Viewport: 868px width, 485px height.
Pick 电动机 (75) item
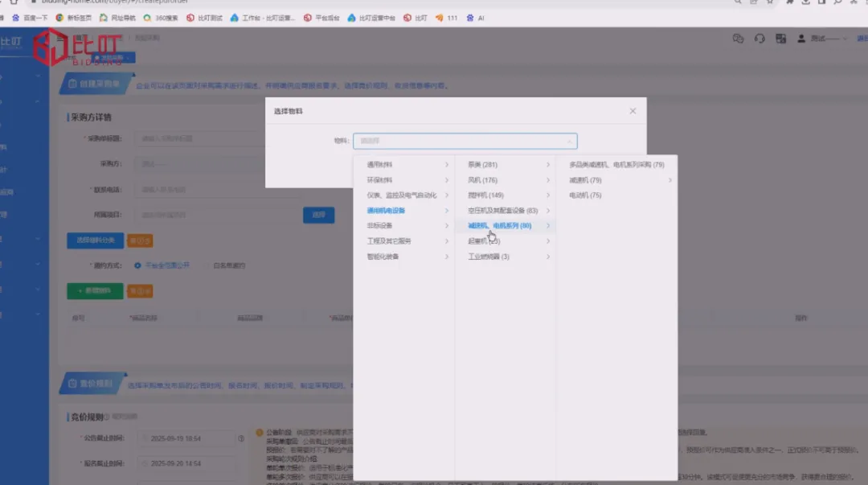click(585, 195)
